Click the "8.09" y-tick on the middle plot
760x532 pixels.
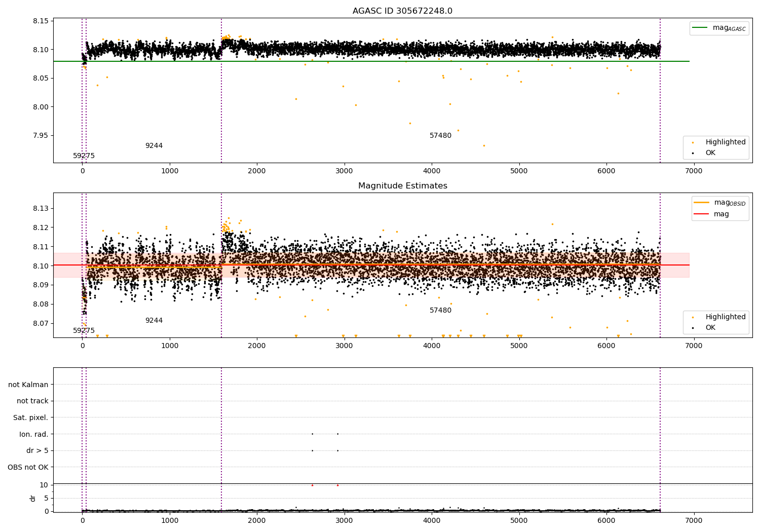pyautogui.click(x=41, y=285)
